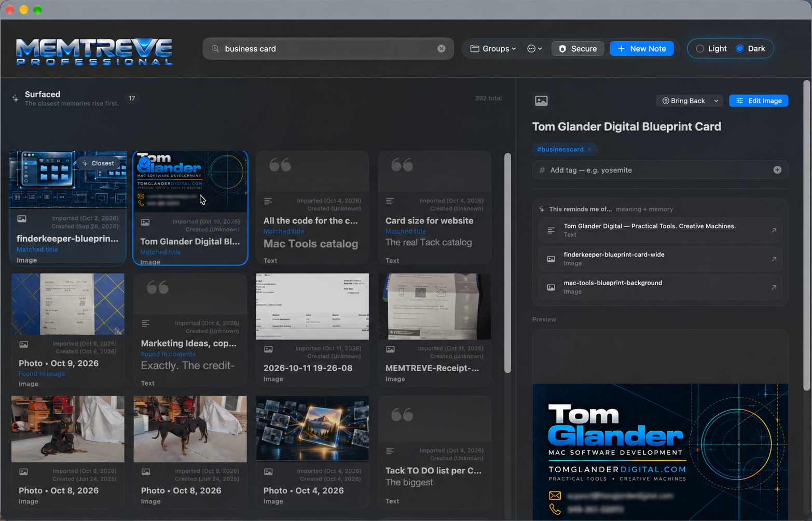Viewport: 812px width, 521px height.
Task: Open the 'Tom Glander Digital — Practical Tools' related note
Action: click(660, 230)
